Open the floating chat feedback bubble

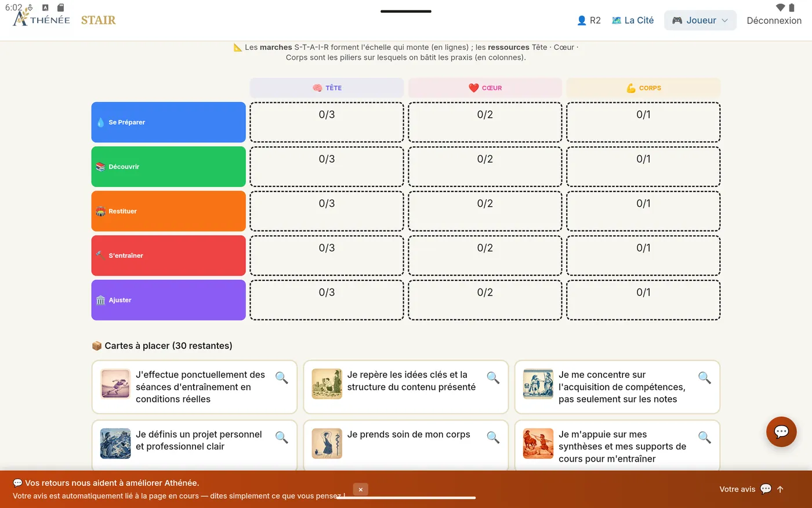point(781,431)
